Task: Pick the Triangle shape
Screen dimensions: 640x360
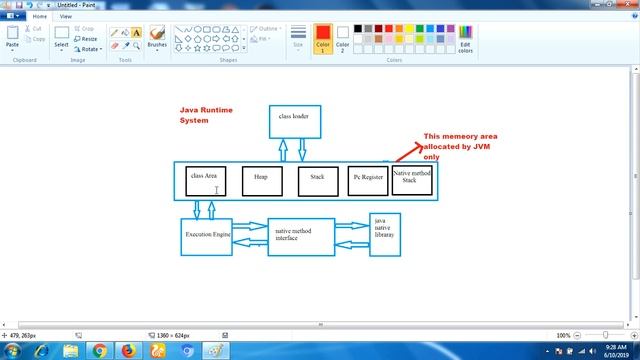Action: point(236,29)
